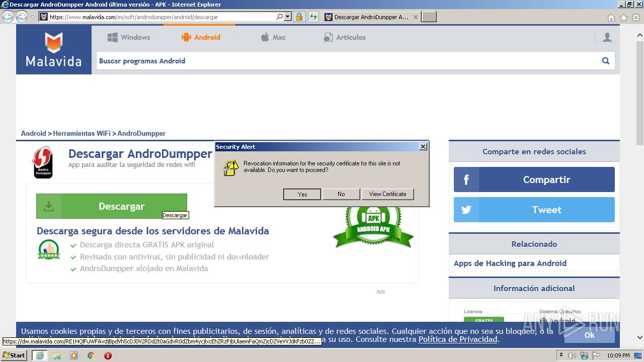
Task: Open Herramientas WiFi breadcrumb
Action: tap(82, 133)
